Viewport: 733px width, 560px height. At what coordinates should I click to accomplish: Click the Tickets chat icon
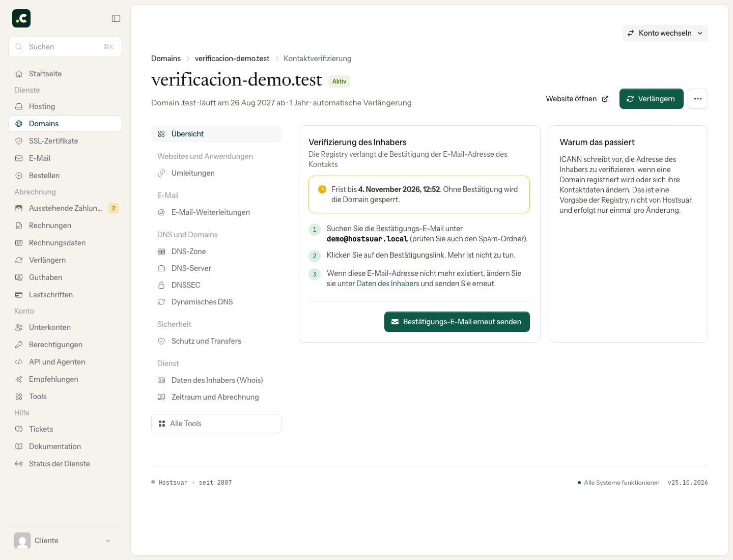(19, 429)
